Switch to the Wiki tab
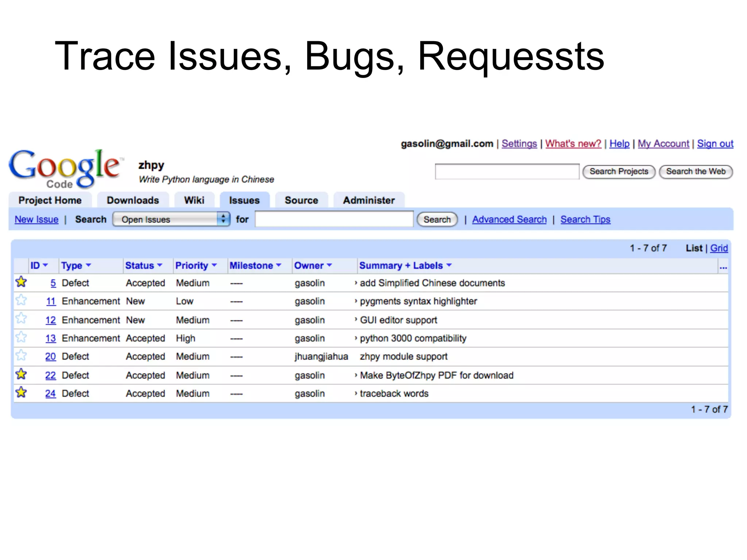The height and width of the screenshot is (560, 747). [x=194, y=200]
